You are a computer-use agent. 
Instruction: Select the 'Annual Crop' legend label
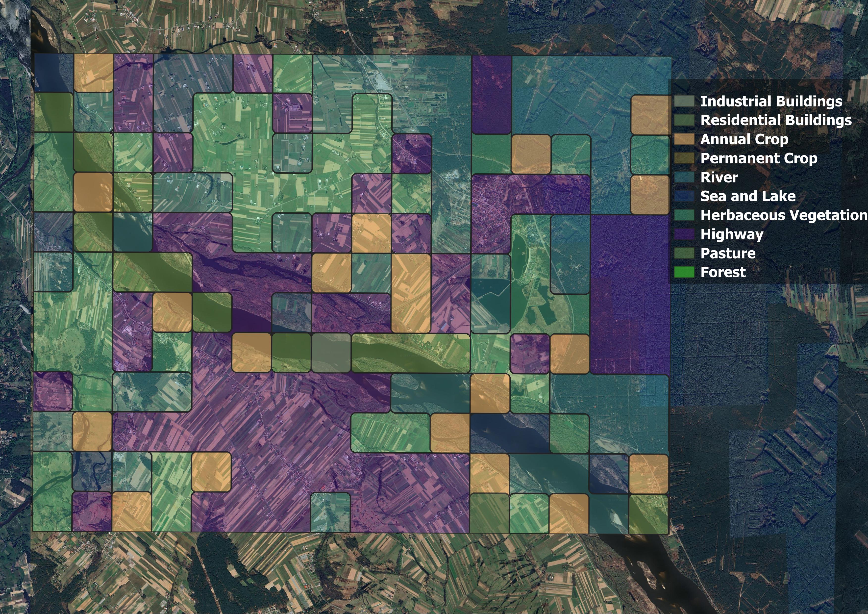coord(744,139)
